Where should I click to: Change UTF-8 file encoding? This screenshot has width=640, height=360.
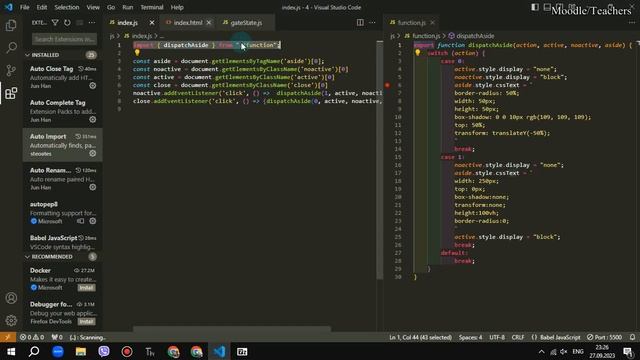point(497,337)
